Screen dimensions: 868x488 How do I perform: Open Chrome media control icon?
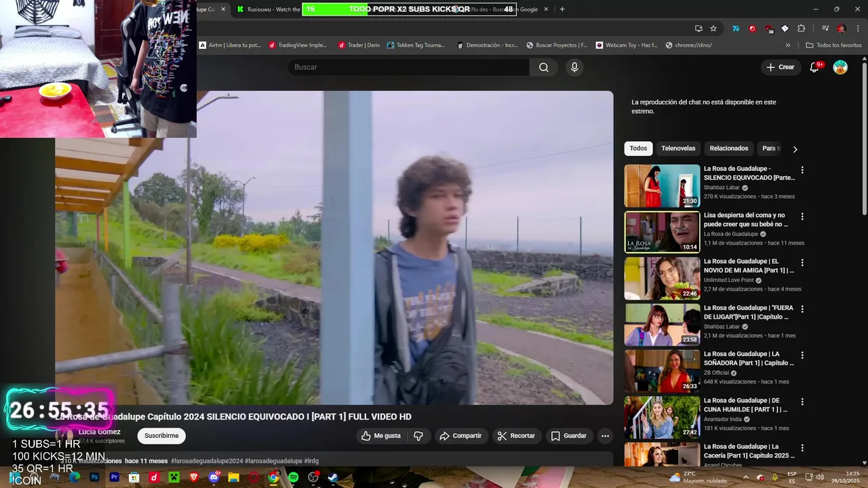click(825, 28)
